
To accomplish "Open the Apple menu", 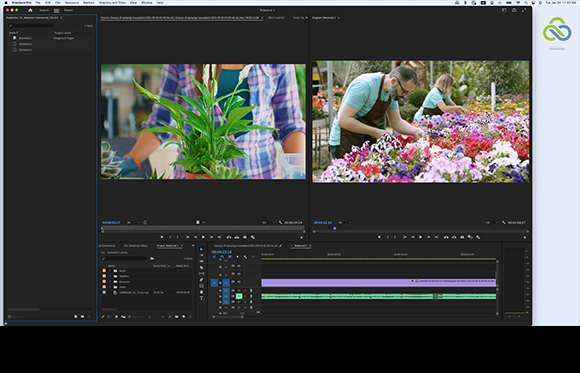I will 6,3.
